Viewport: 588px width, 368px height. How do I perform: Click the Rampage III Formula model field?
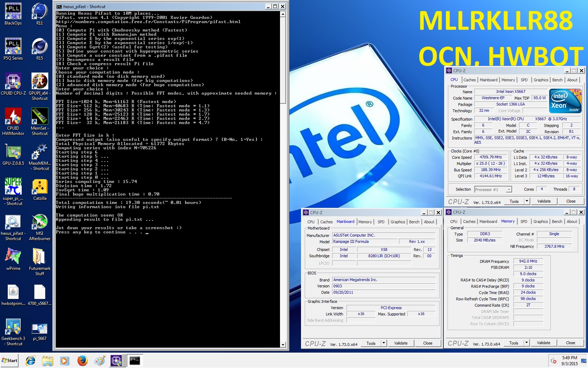[365, 241]
